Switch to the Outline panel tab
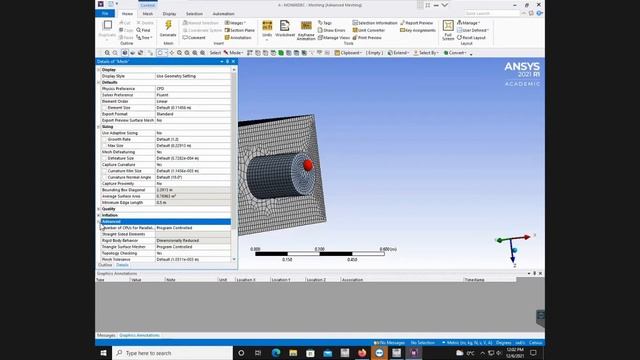640x360 pixels. click(105, 265)
